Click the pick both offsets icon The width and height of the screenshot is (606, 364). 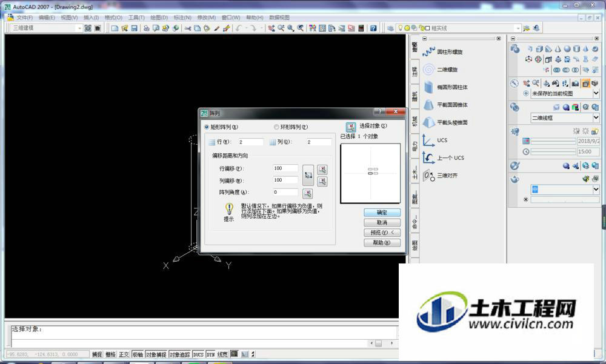[308, 175]
